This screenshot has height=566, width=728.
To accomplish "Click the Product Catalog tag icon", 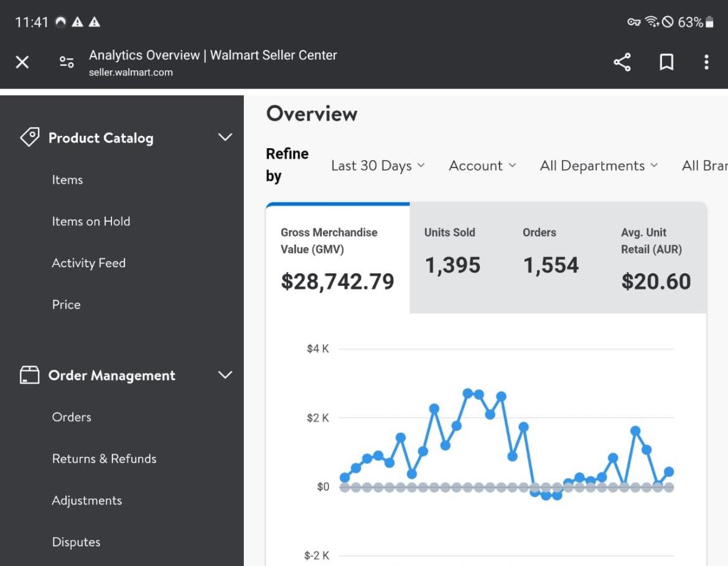I will [x=29, y=138].
